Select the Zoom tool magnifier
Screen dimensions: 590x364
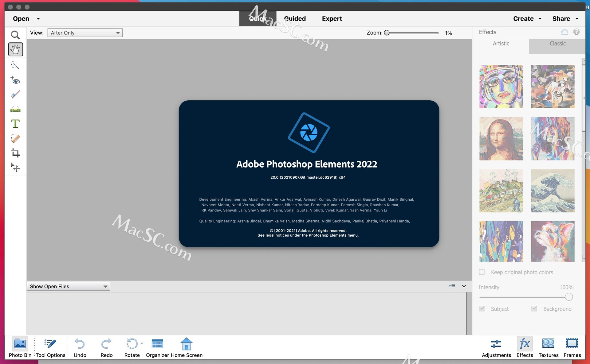pos(15,35)
